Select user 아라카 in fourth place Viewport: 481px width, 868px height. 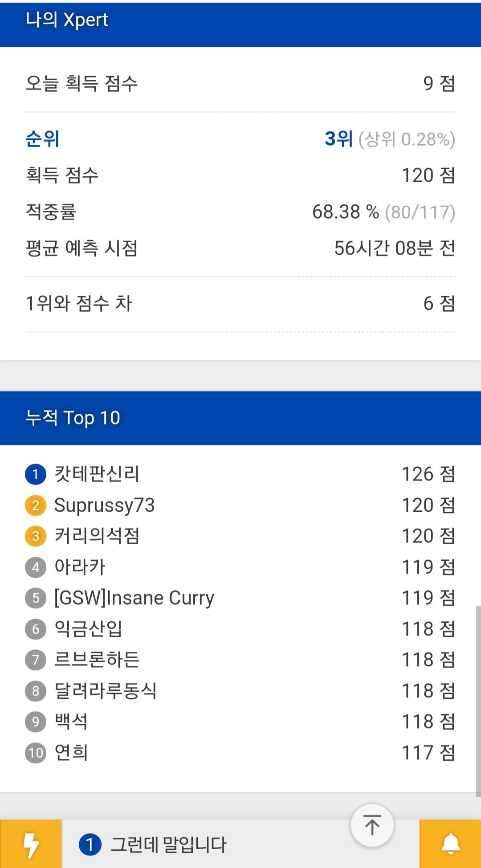tap(80, 567)
